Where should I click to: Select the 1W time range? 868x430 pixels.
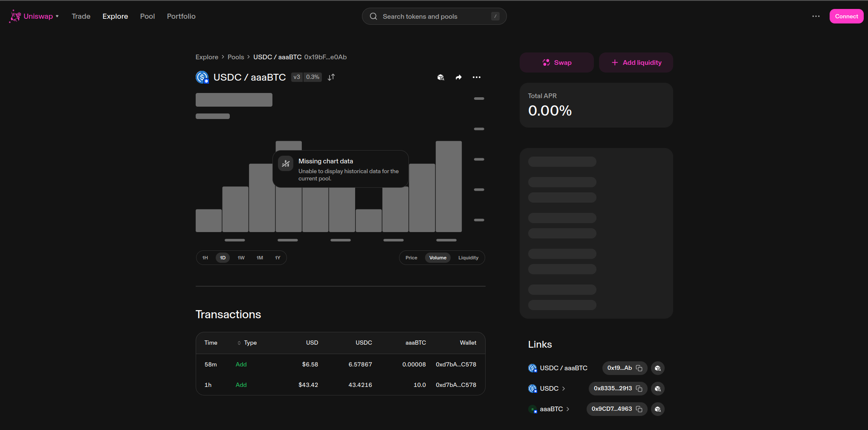point(241,258)
